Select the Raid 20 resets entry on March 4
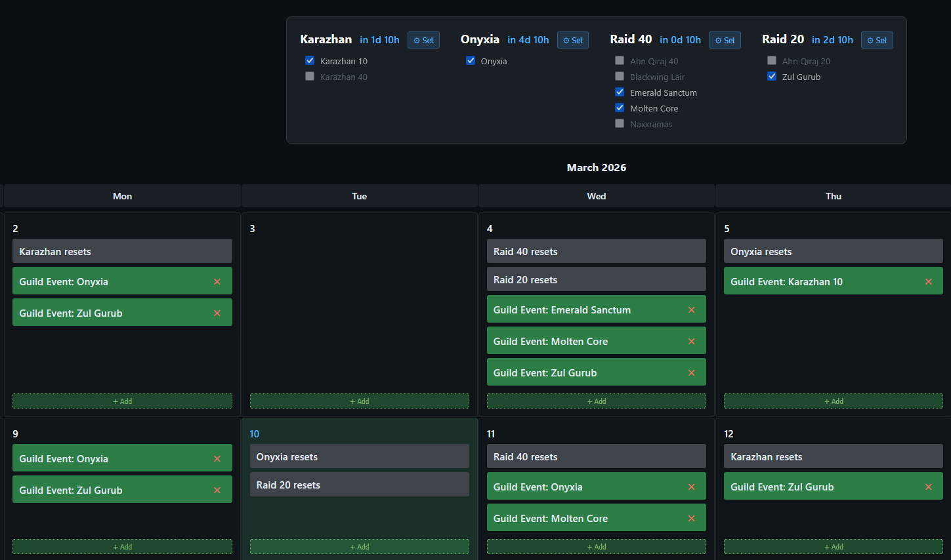 coord(597,279)
